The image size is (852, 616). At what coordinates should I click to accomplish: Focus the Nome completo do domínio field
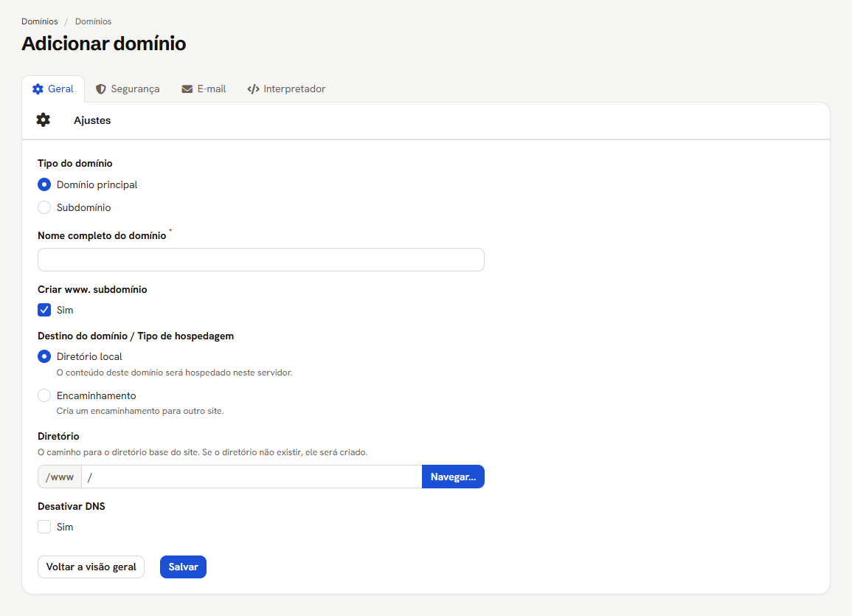[x=261, y=260]
